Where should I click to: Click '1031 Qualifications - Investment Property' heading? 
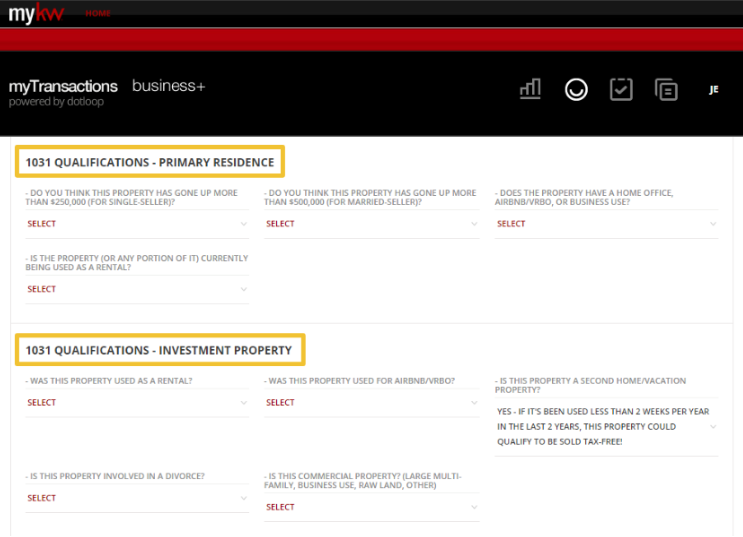click(x=160, y=350)
